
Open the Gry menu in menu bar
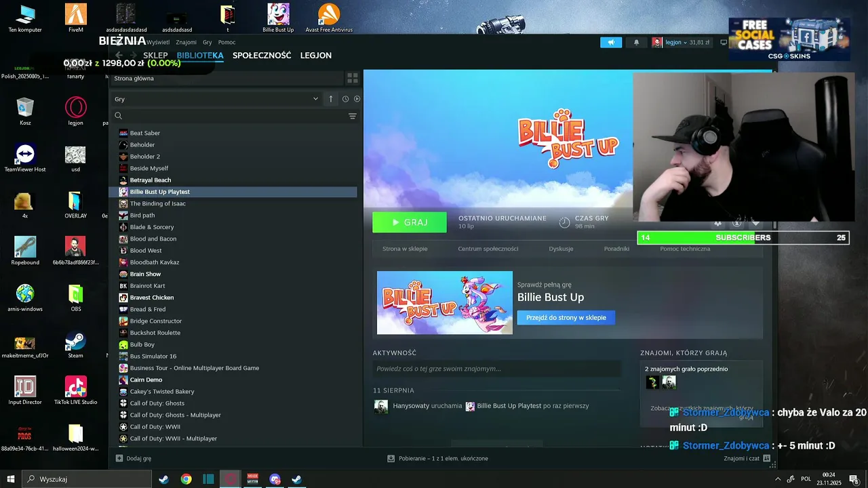208,42
